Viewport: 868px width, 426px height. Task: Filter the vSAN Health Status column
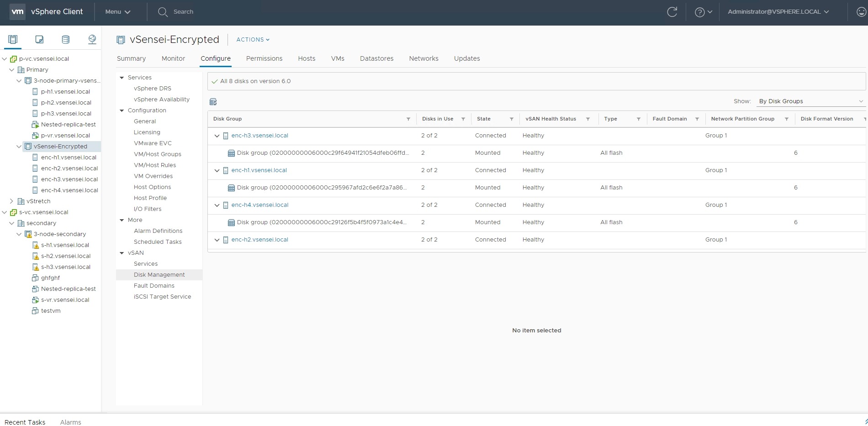(588, 119)
